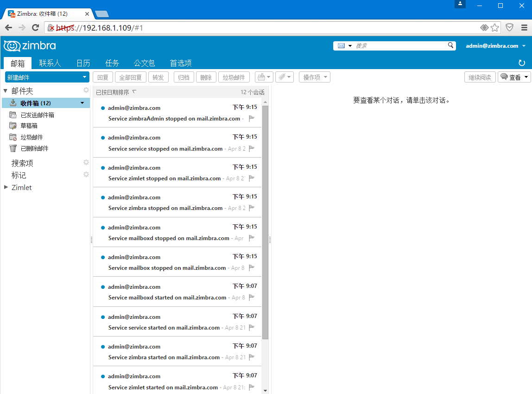532x394 pixels.
Task: Switch to the 联系人 tab
Action: [50, 63]
